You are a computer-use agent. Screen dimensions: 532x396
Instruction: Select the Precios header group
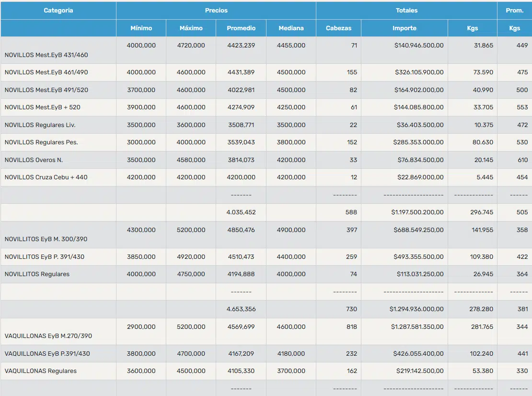tap(216, 11)
